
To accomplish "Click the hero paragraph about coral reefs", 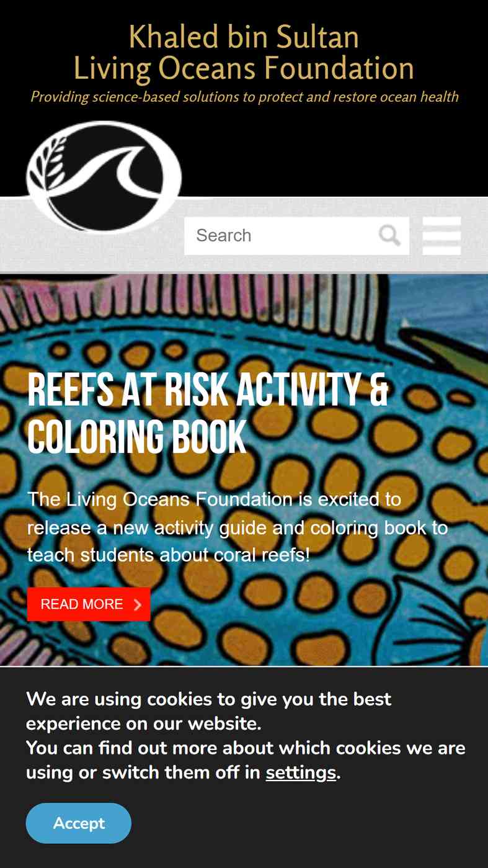I will click(237, 527).
